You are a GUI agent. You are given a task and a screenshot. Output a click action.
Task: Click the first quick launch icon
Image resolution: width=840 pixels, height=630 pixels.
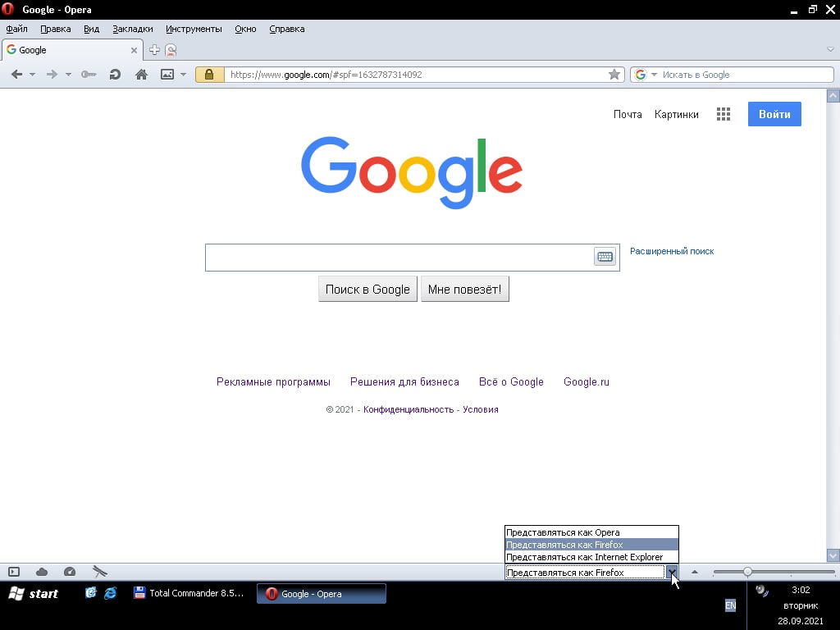click(x=90, y=592)
